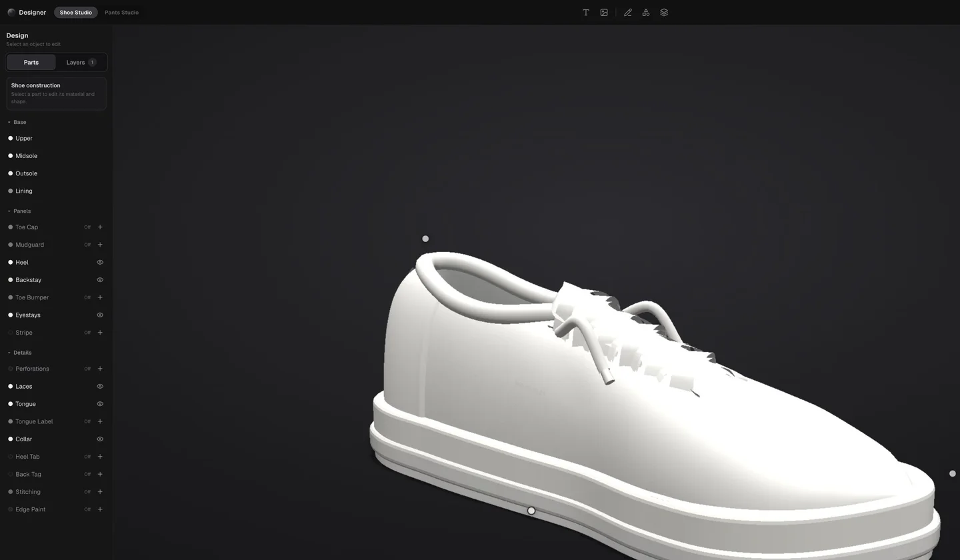Add the Mudguard panel with plus icon
The height and width of the screenshot is (560, 960).
pyautogui.click(x=100, y=245)
